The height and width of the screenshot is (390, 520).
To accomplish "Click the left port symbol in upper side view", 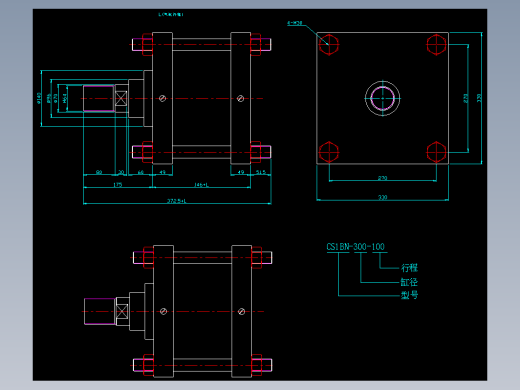I will pos(163,98).
